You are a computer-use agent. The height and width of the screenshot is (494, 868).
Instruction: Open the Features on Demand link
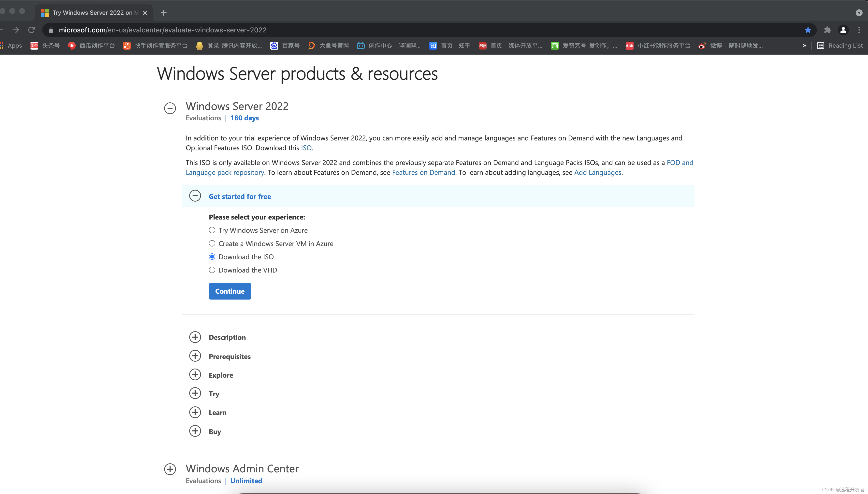point(423,172)
